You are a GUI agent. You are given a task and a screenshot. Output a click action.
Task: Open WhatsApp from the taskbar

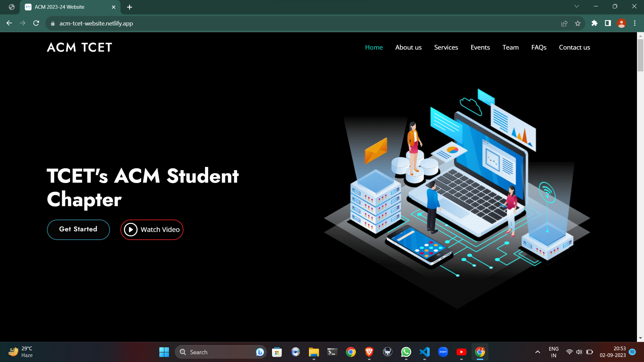pyautogui.click(x=406, y=352)
